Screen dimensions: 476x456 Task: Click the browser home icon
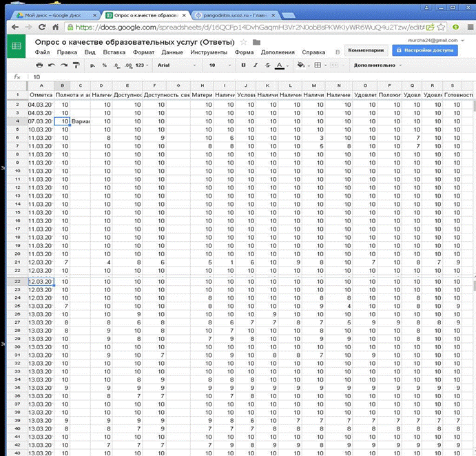pos(56,27)
